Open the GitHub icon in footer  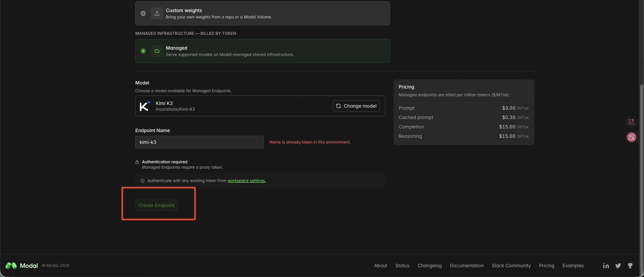630,266
